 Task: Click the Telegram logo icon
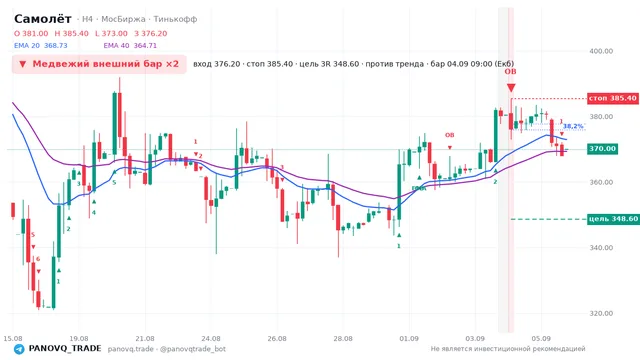[19, 349]
